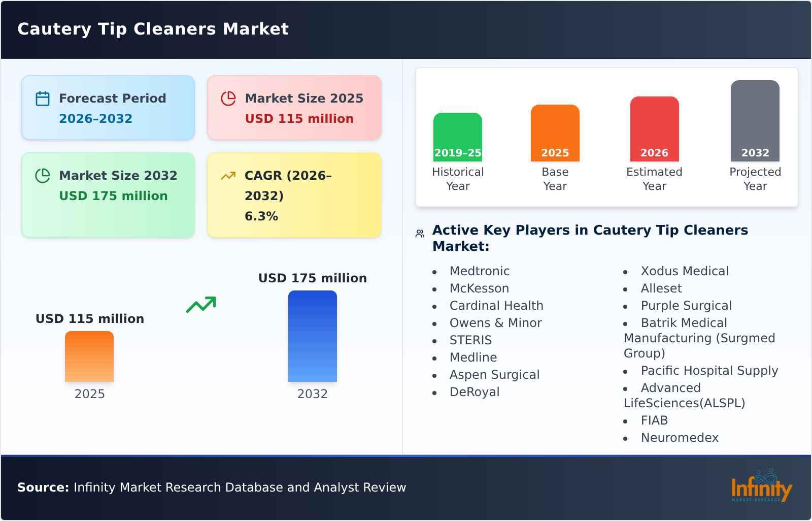Click the Projected Year label

755,179
